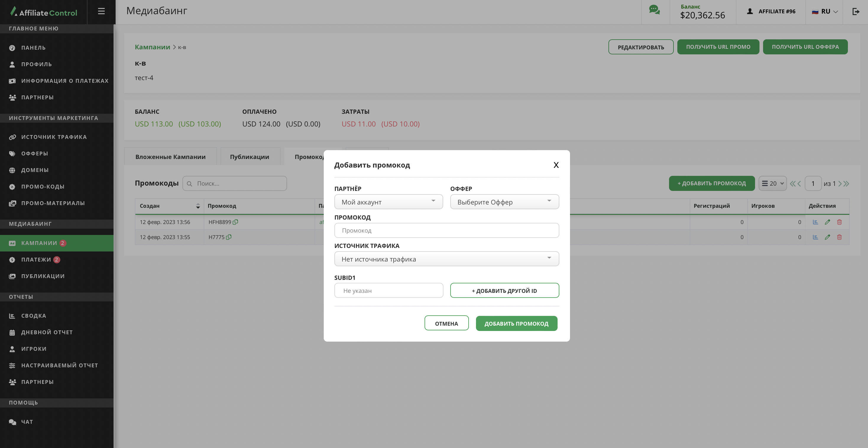Click the Отмена button
868x448 pixels.
446,323
